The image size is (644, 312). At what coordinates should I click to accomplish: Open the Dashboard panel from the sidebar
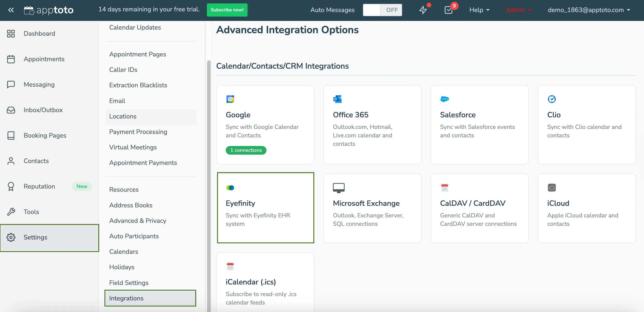39,33
